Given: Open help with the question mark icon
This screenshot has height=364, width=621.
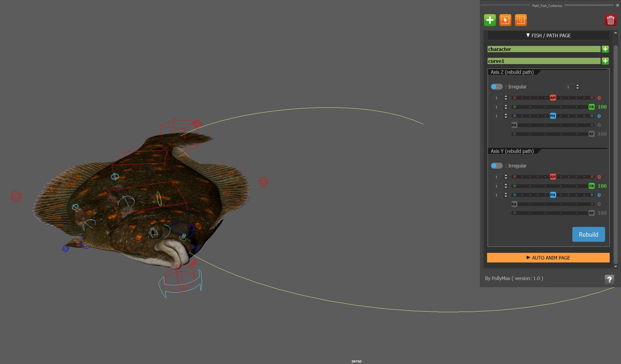Looking at the screenshot, I should (x=609, y=279).
